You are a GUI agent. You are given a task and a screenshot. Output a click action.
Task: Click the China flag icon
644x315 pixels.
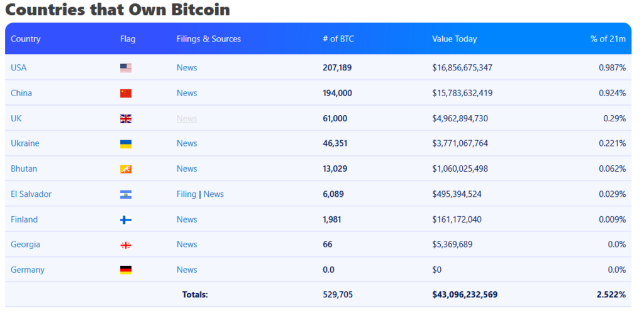click(x=126, y=93)
